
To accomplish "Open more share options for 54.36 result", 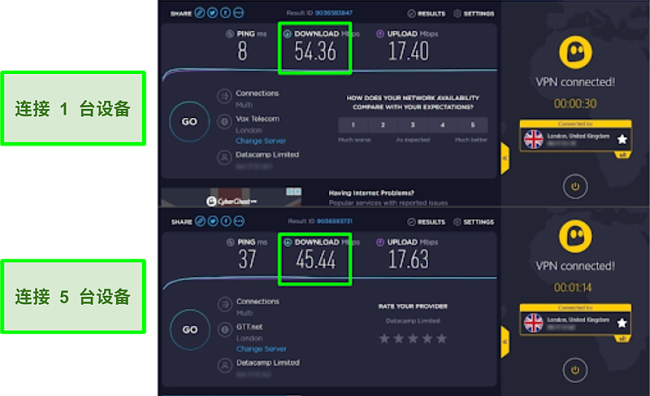I will (238, 13).
